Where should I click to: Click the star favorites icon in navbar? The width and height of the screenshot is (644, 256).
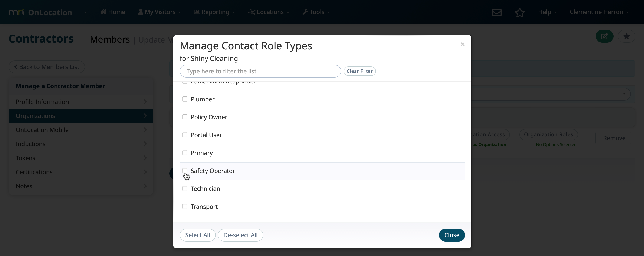pos(519,12)
